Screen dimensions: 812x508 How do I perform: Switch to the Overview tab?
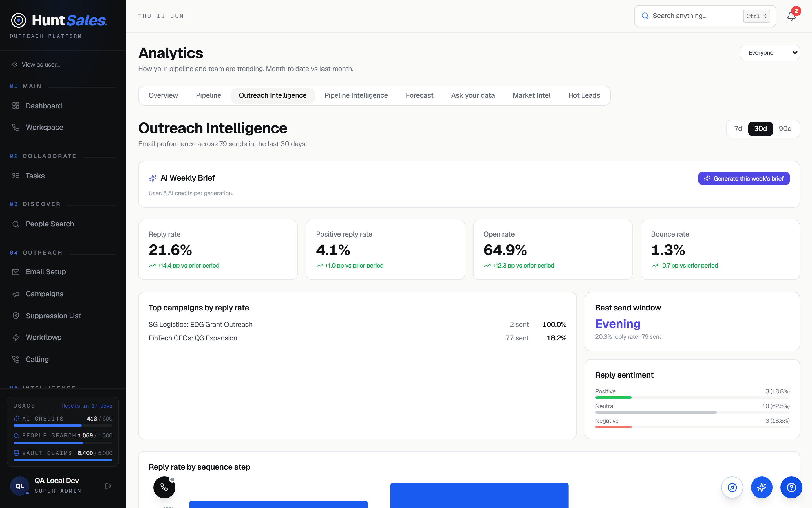tap(163, 95)
